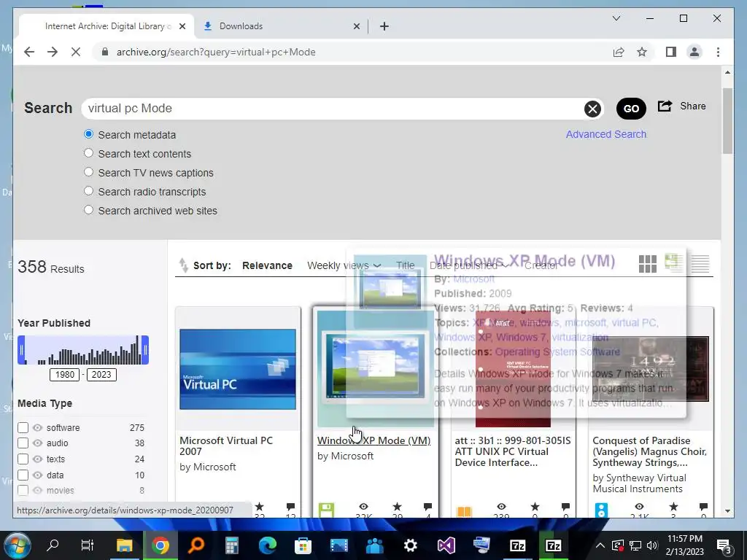Screen dimensions: 747x560
Task: Open a new browser tab
Action: (384, 26)
